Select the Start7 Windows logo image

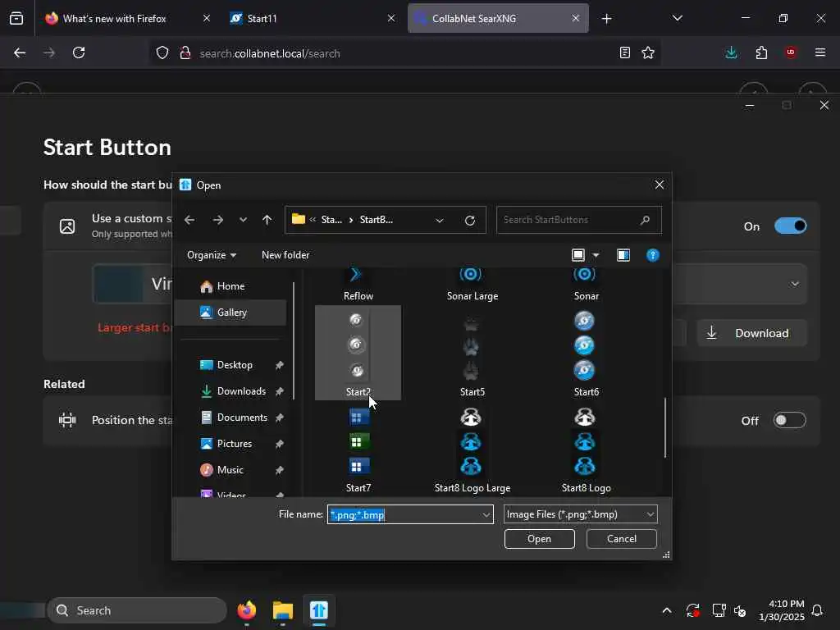(x=358, y=449)
